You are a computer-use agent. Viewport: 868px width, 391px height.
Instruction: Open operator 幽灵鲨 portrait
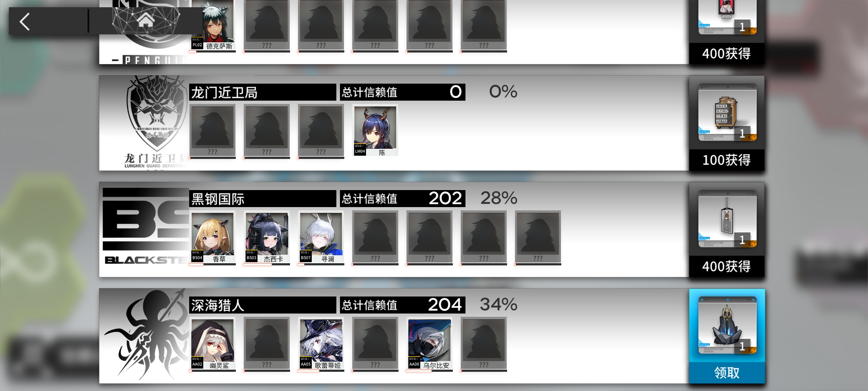213,344
